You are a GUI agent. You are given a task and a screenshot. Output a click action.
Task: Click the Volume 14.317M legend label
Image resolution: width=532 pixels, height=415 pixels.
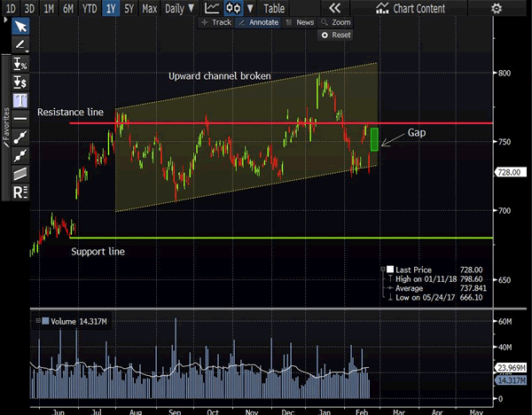click(x=79, y=321)
